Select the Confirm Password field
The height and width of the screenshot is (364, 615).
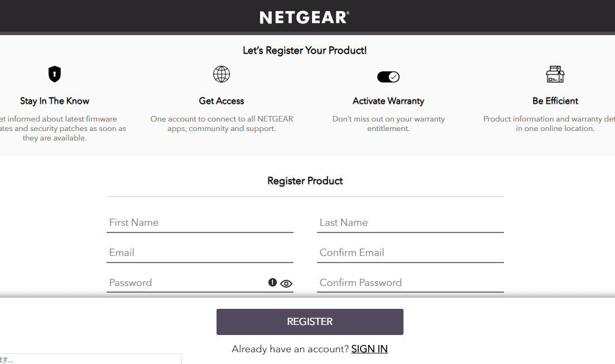pyautogui.click(x=410, y=283)
